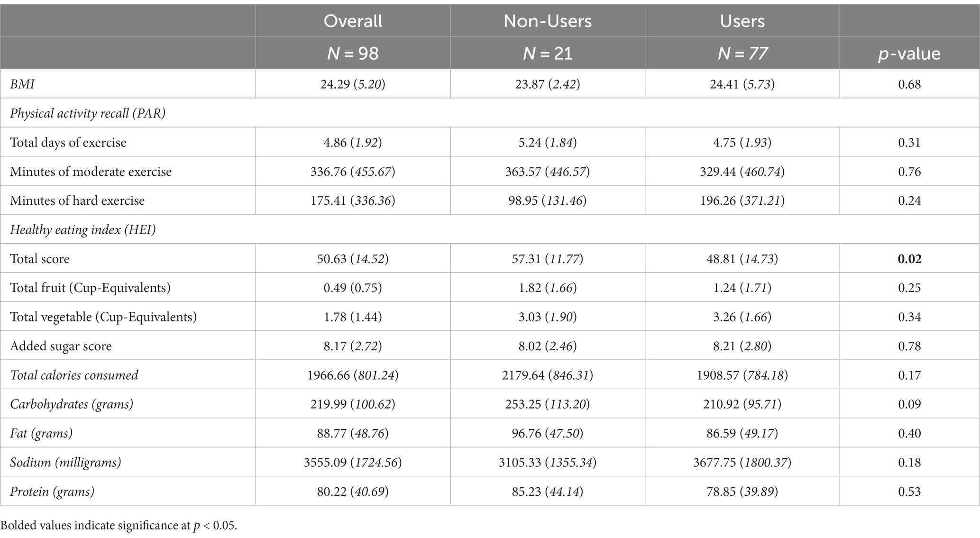Click the Users column header
The height and width of the screenshot is (538, 980).
coord(742,21)
